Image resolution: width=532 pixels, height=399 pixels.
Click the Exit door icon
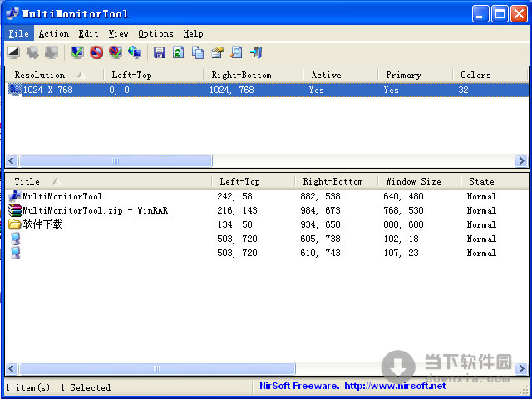(256, 52)
